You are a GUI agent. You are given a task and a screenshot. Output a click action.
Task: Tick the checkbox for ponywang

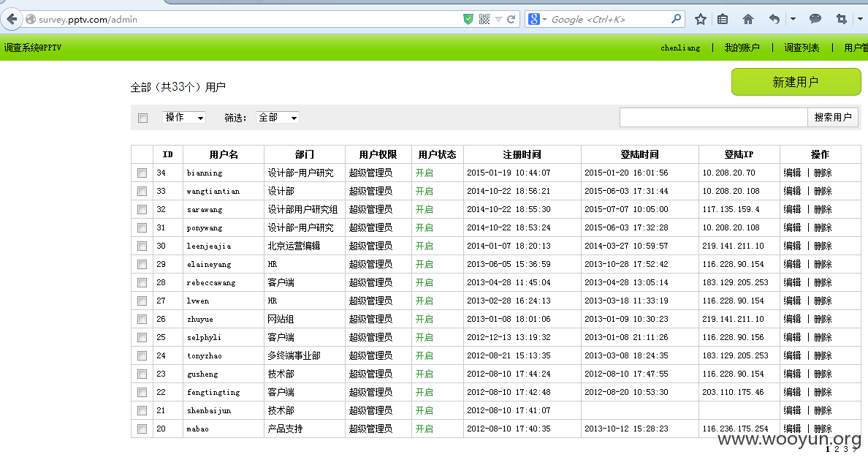point(142,227)
